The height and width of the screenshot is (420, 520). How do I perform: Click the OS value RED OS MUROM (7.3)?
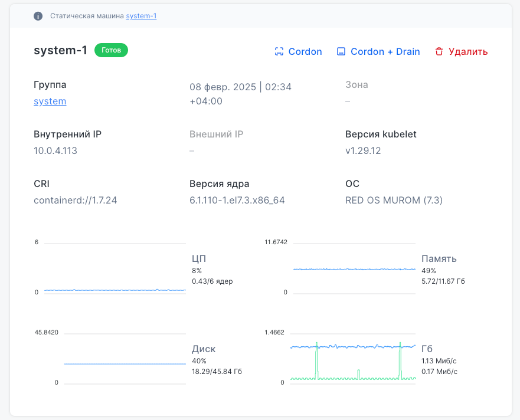394,200
